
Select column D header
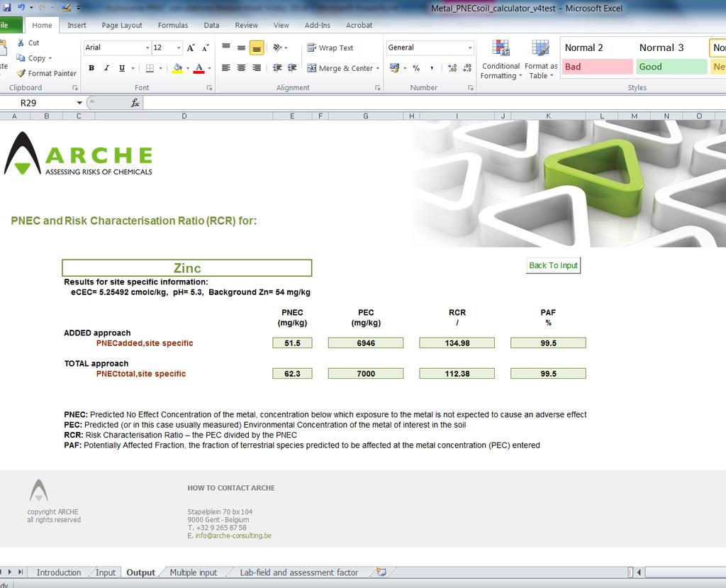(x=184, y=116)
